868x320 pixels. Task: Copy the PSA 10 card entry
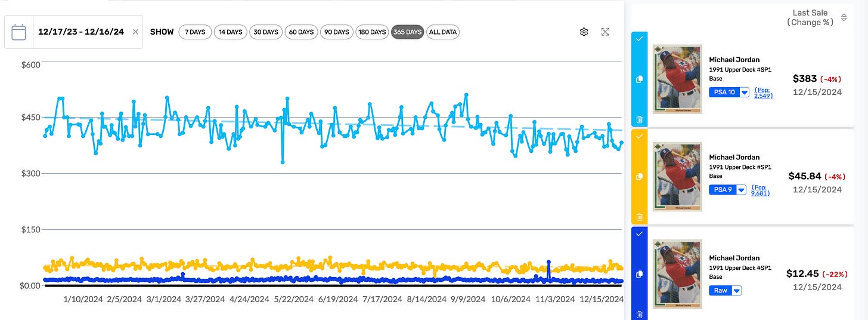(639, 79)
